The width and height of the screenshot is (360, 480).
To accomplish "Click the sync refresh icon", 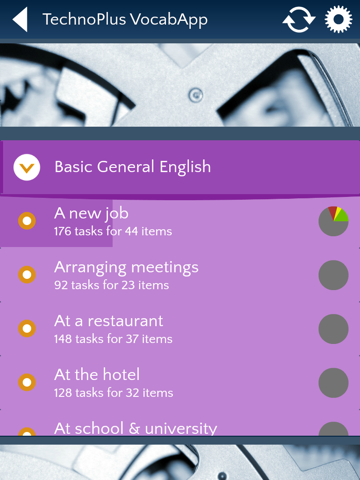I will tap(299, 20).
